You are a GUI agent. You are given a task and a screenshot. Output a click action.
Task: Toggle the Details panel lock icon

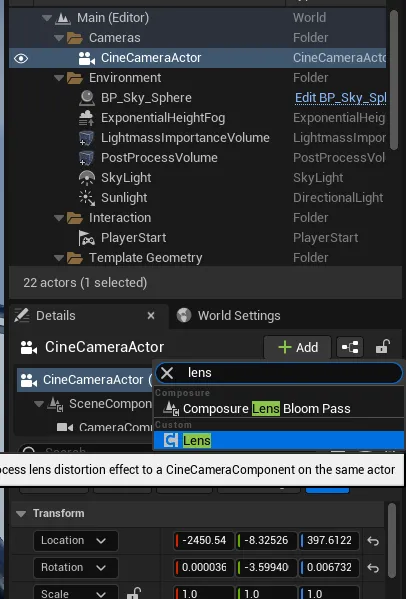382,347
